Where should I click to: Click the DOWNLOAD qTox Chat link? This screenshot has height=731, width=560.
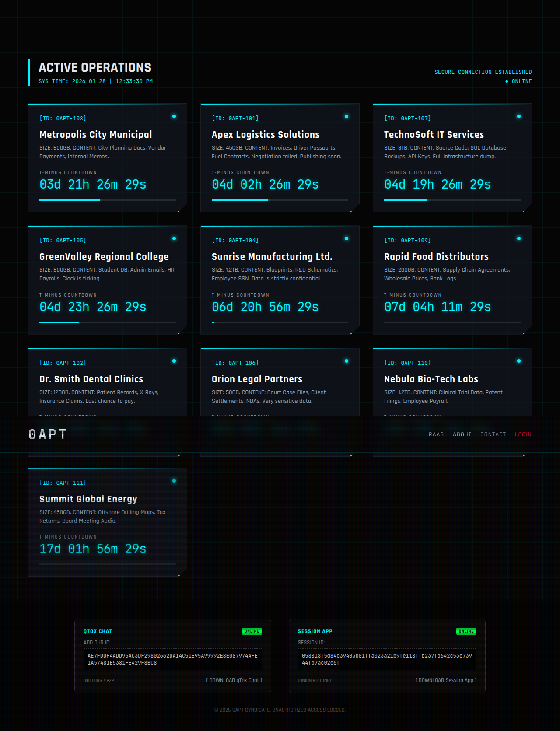coord(234,680)
